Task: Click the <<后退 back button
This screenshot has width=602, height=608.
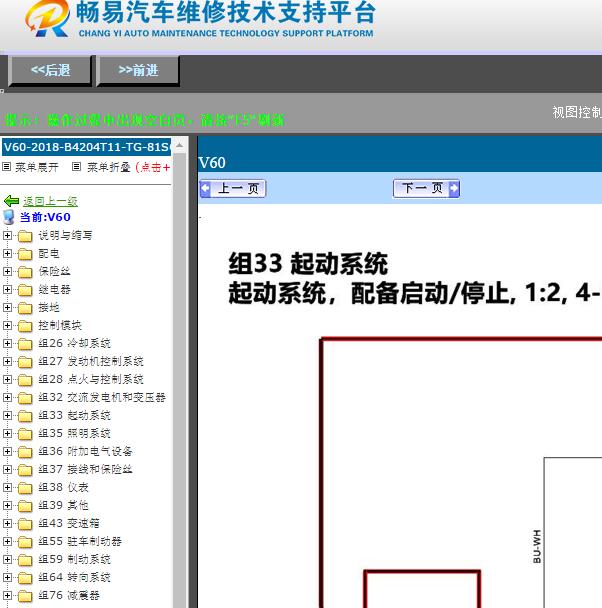Action: coord(50,71)
